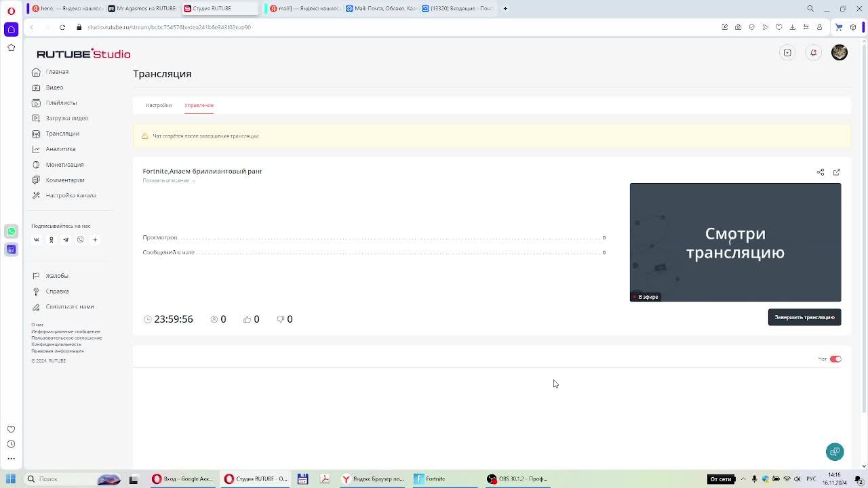
Task: Open Конфиденциальность link
Action: pos(56,344)
